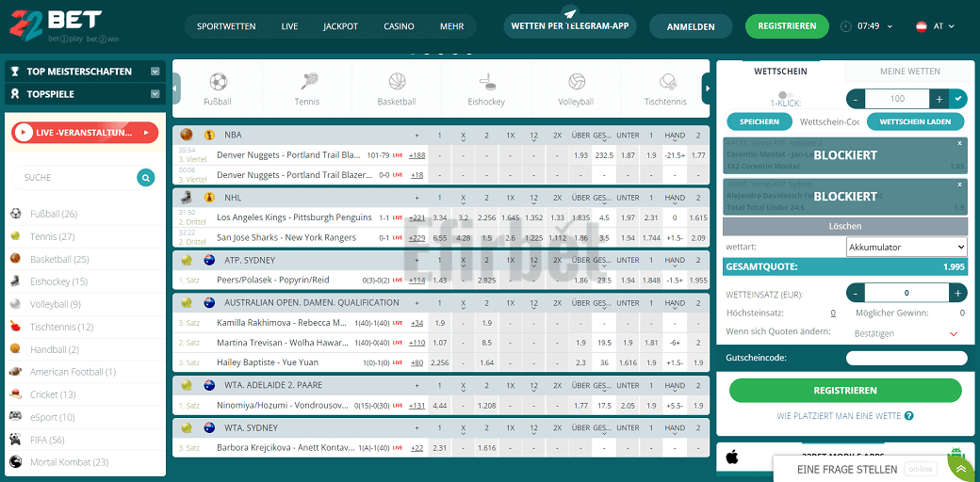Click the NHL hockey league icon
Screen dimensions: 980x482
click(186, 198)
